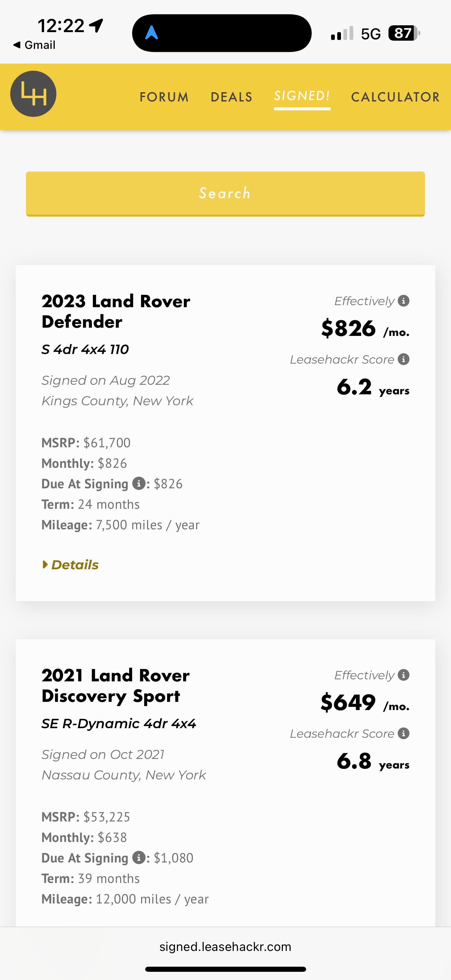Select the Signed! tab
Screen dimensions: 451x980
(x=302, y=96)
